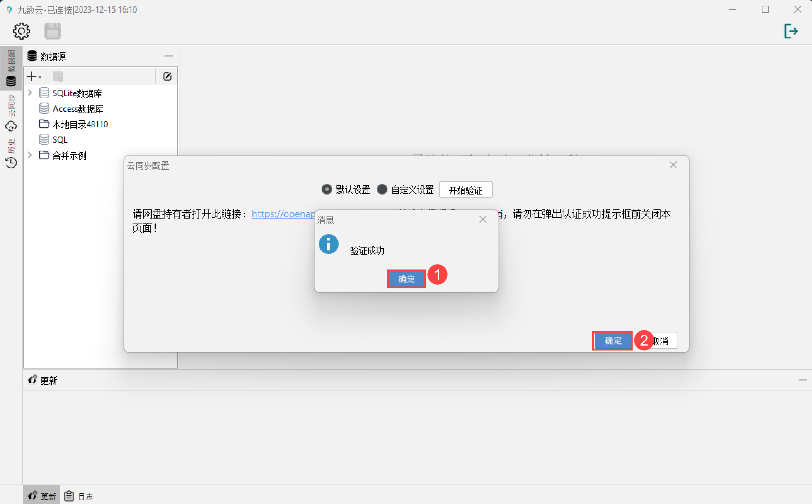The image size is (812, 504).
Task: Open the add data source plus dropdown
Action: (x=34, y=76)
